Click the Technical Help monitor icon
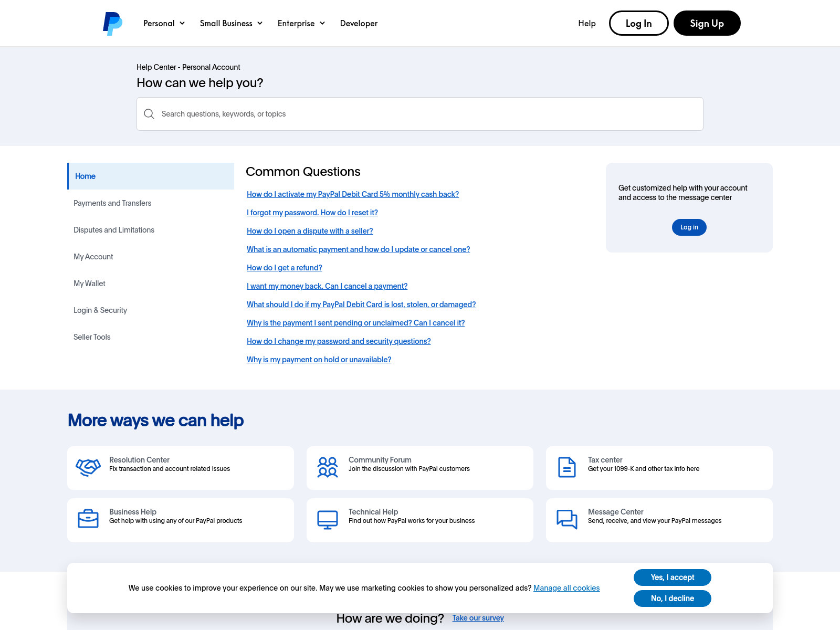 [328, 520]
